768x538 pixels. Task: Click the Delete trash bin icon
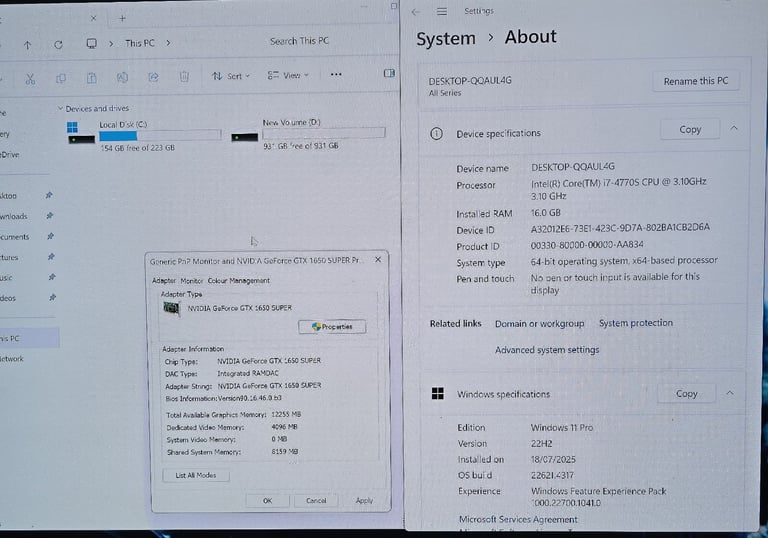click(184, 76)
